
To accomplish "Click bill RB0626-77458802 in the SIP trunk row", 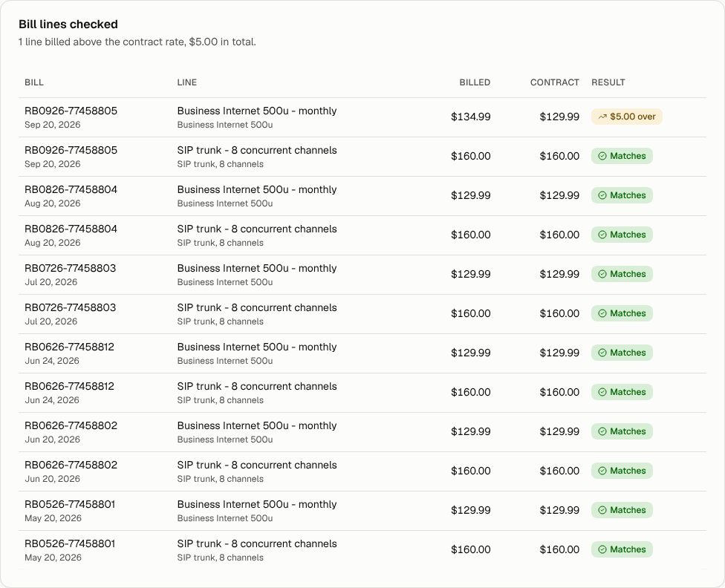I will pos(71,465).
